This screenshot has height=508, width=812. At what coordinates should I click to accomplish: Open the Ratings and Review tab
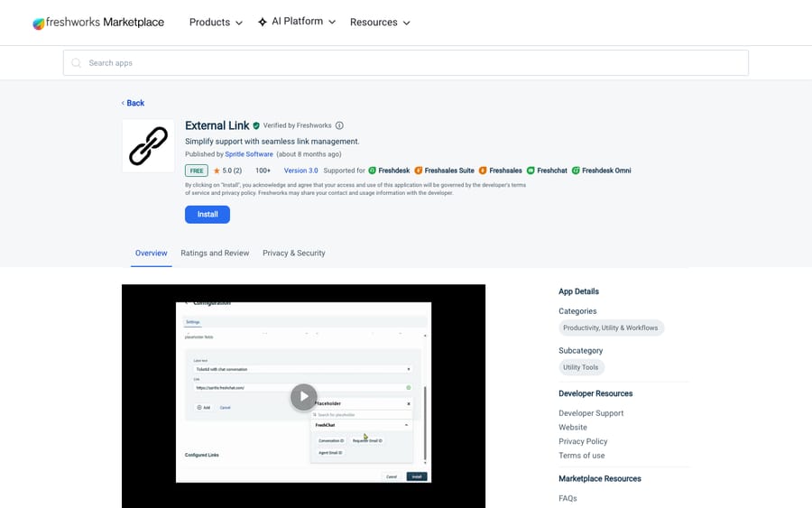pyautogui.click(x=215, y=254)
